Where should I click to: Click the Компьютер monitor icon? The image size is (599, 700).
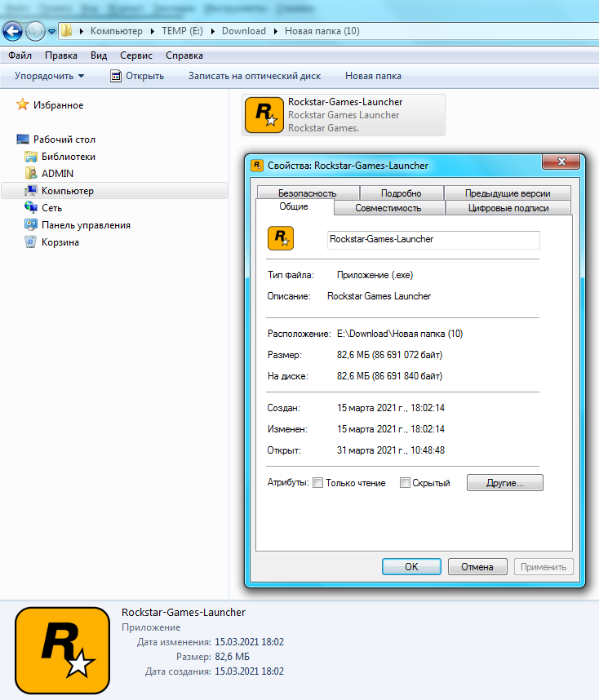tap(31, 191)
